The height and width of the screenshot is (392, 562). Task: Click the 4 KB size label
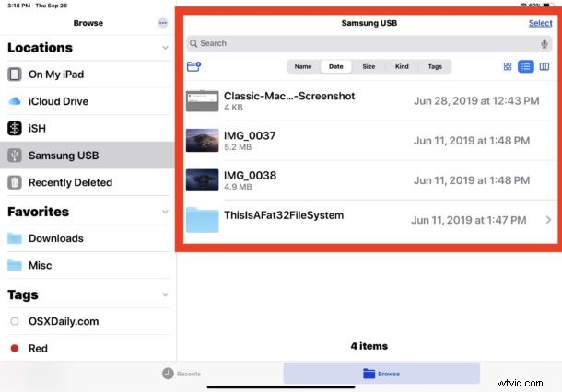tap(233, 108)
